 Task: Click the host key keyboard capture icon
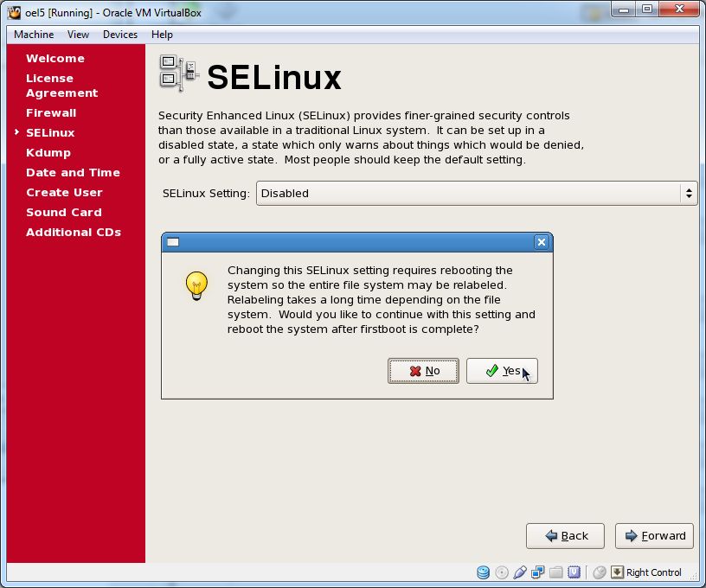tap(617, 572)
